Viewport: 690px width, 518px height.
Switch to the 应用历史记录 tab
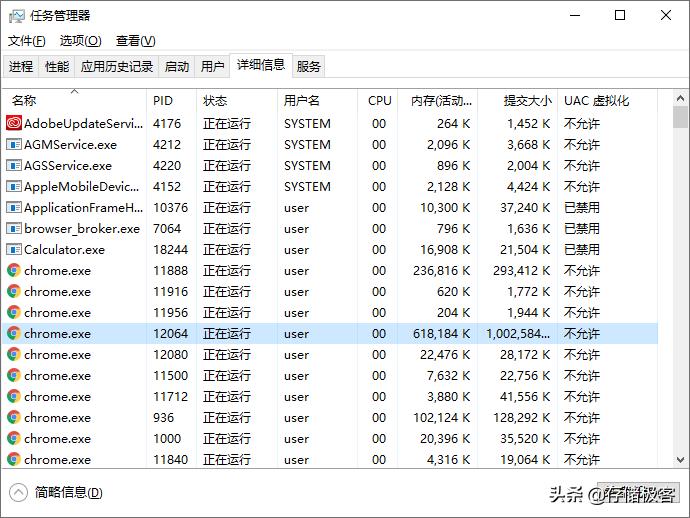point(117,66)
